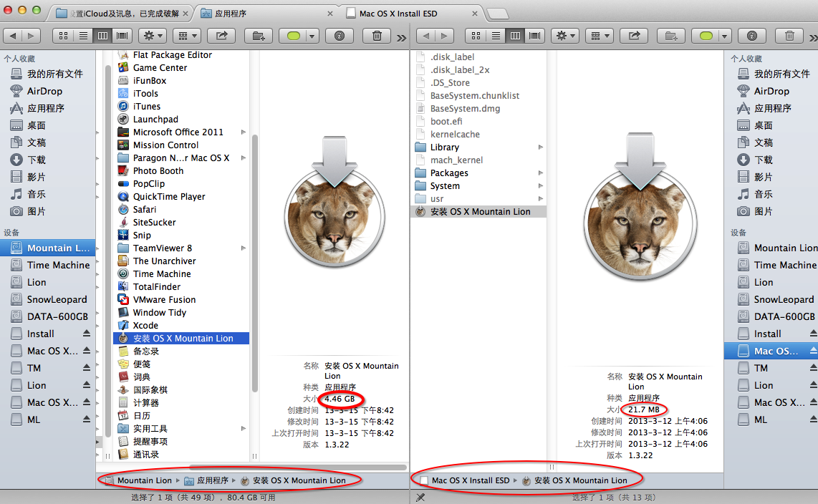This screenshot has height=504, width=818.
Task: Switch right pane to column view
Action: pos(516,36)
